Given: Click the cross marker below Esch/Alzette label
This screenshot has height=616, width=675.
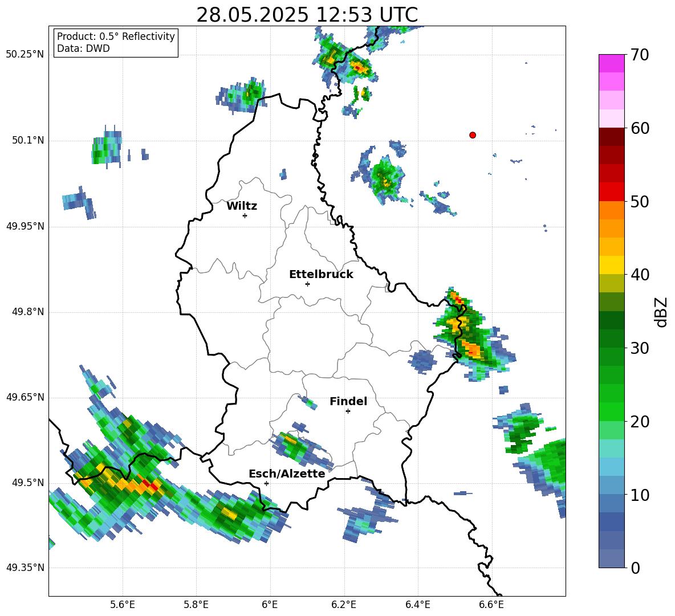Looking at the screenshot, I should (266, 483).
